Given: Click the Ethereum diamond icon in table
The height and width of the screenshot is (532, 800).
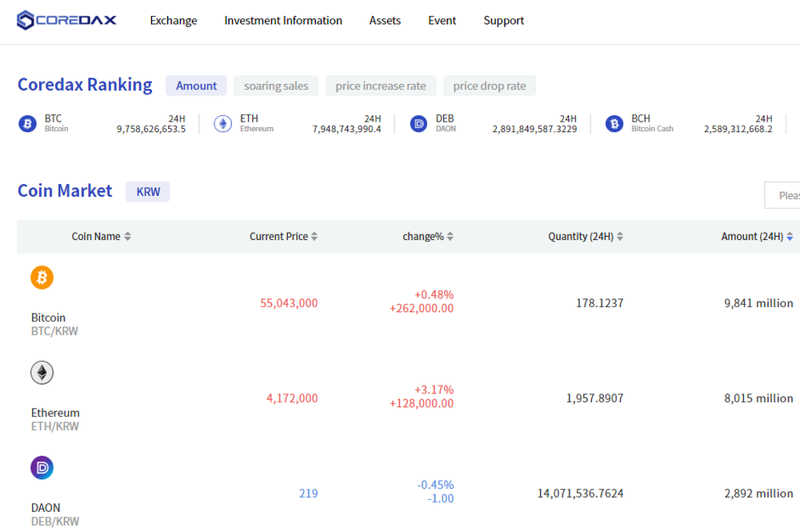Looking at the screenshot, I should point(42,372).
